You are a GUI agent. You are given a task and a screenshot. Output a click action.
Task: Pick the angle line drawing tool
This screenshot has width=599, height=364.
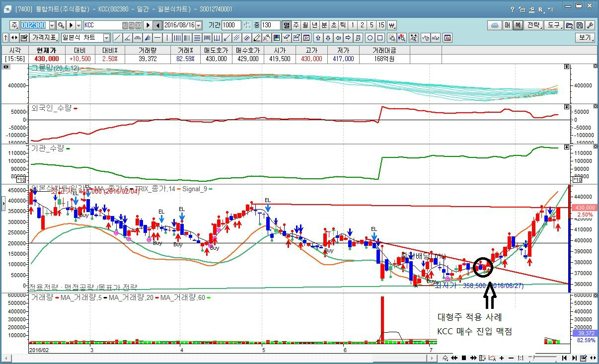(x=128, y=38)
